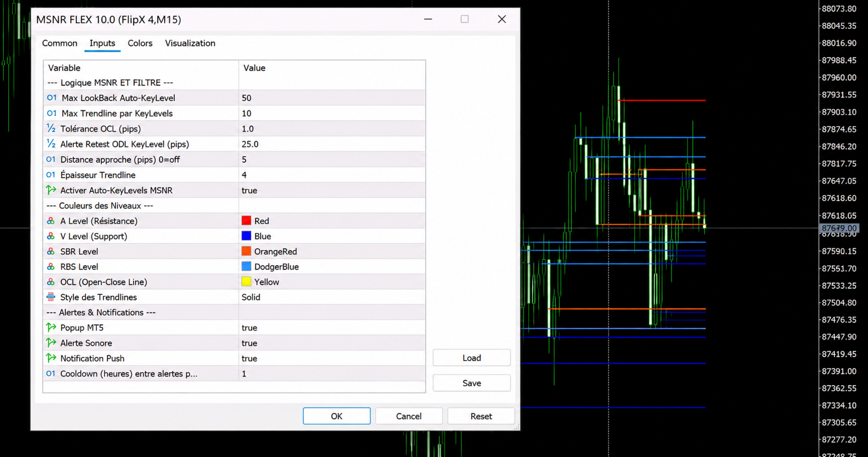Edit the Distance approche value 5
The width and height of the screenshot is (868, 457).
coord(332,160)
